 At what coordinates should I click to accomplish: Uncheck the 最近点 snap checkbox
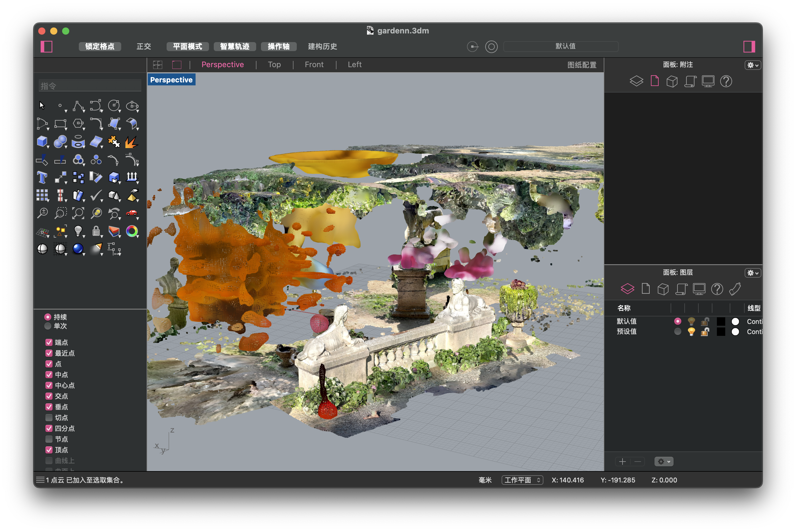[x=49, y=353]
